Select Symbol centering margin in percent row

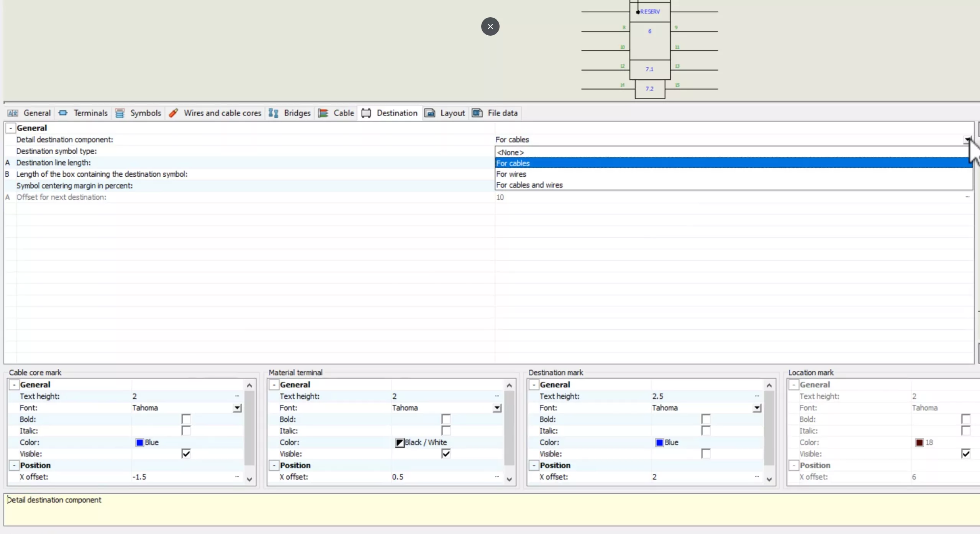coord(249,186)
